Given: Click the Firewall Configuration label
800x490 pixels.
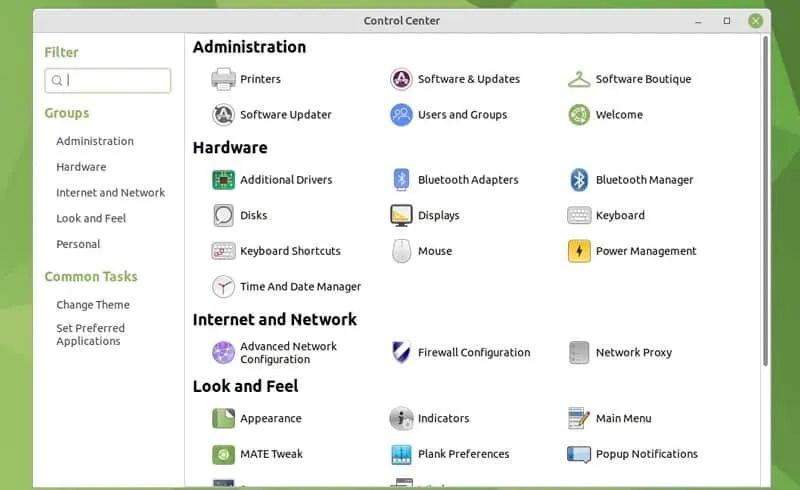Looking at the screenshot, I should pos(474,353).
